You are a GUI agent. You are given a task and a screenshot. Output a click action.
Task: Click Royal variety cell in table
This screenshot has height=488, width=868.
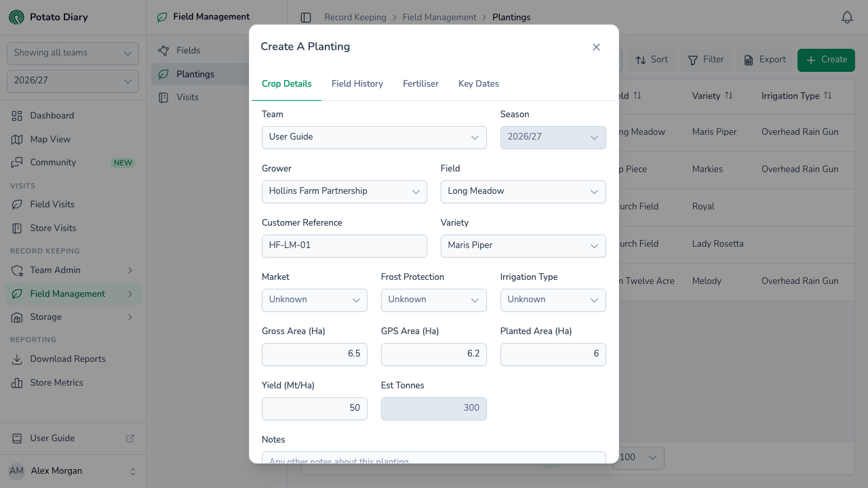coord(703,207)
